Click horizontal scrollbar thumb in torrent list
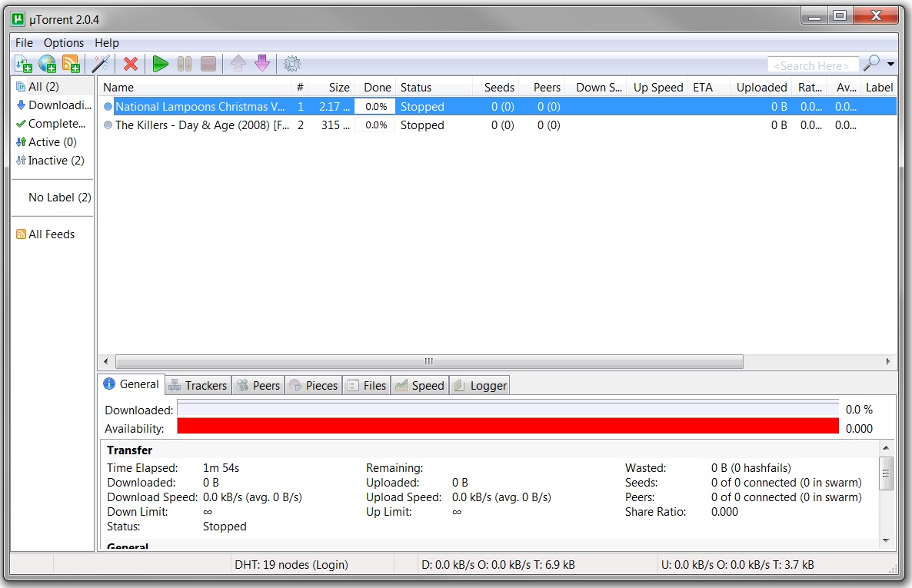This screenshot has height=588, width=912. point(429,361)
